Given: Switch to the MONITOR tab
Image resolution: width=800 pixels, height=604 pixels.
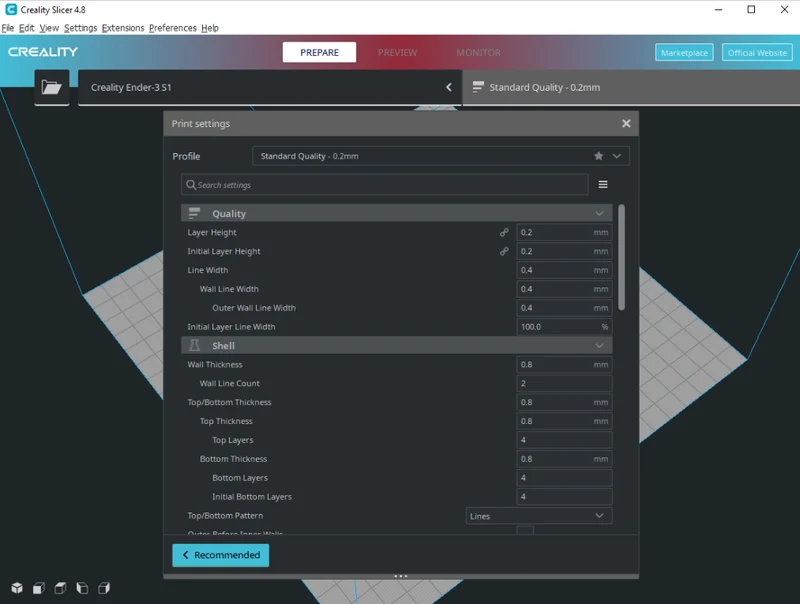Looking at the screenshot, I should coord(479,52).
